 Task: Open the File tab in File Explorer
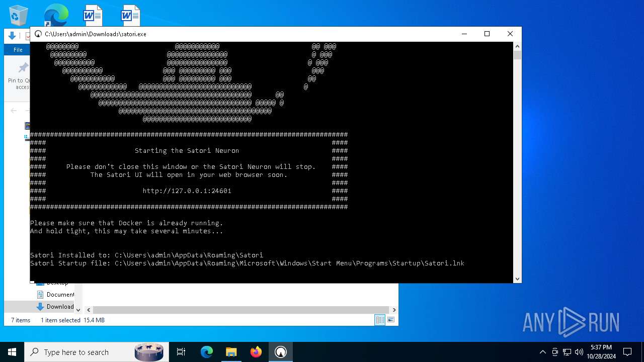click(18, 50)
